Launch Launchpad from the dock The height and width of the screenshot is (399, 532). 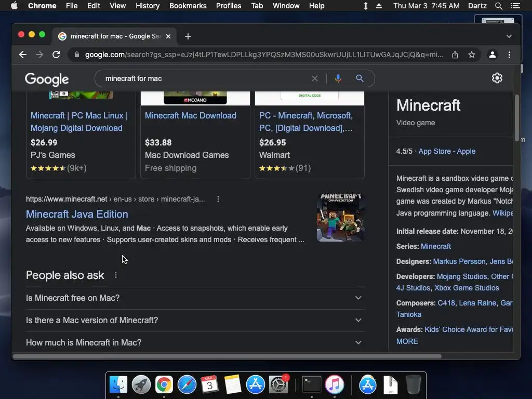click(141, 385)
